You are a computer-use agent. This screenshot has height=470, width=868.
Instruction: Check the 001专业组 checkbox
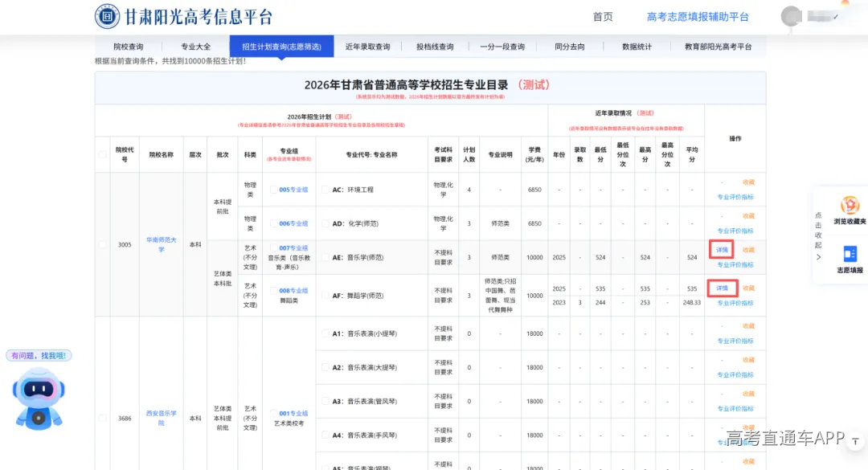[273, 414]
